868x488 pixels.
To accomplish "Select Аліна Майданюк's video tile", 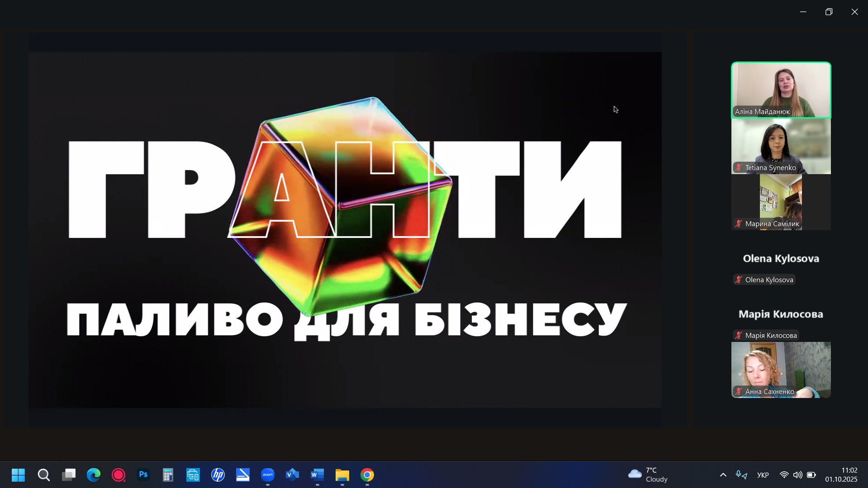I will click(x=781, y=90).
